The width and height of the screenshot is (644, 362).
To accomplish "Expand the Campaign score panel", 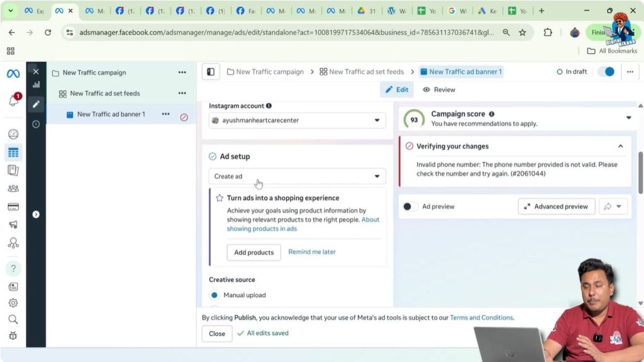I will 628,118.
